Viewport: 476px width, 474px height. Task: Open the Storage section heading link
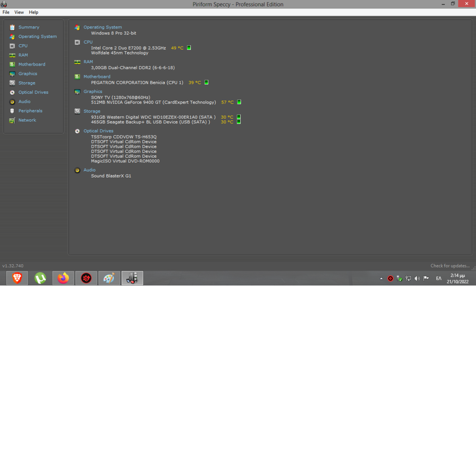pos(92,111)
